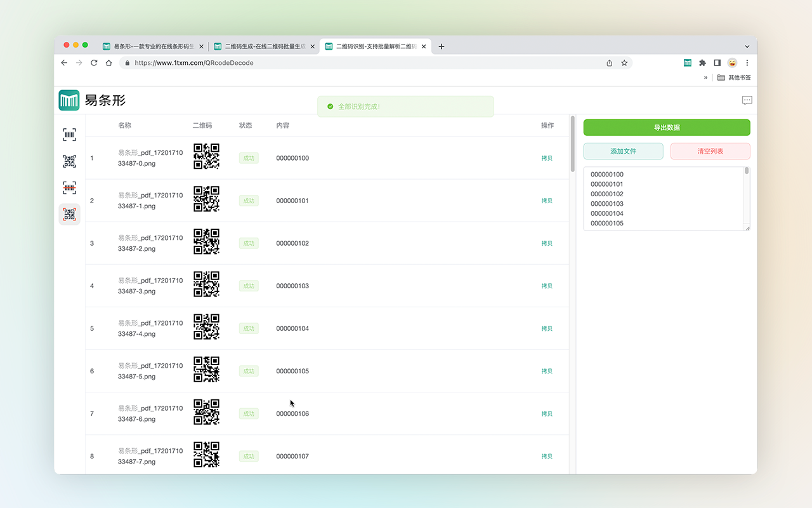Image resolution: width=812 pixels, height=508 pixels.
Task: Reload the current page
Action: 94,63
